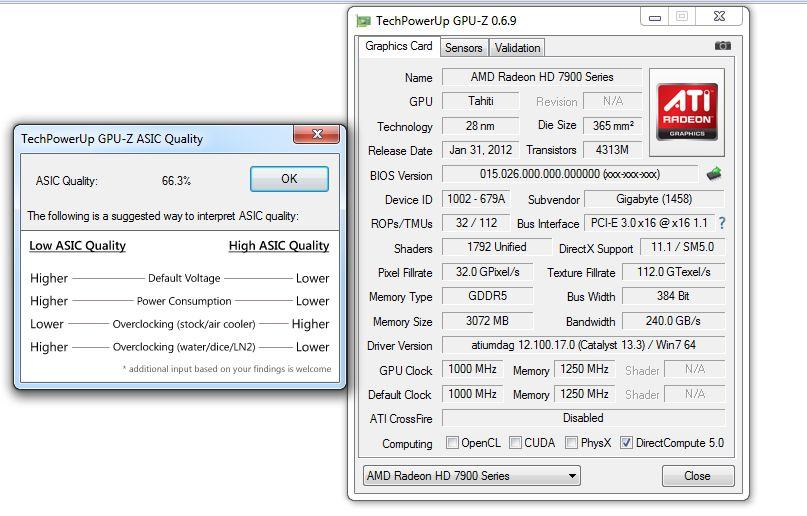The image size is (807, 516).
Task: Click the High ASIC Quality heading
Action: (x=279, y=246)
